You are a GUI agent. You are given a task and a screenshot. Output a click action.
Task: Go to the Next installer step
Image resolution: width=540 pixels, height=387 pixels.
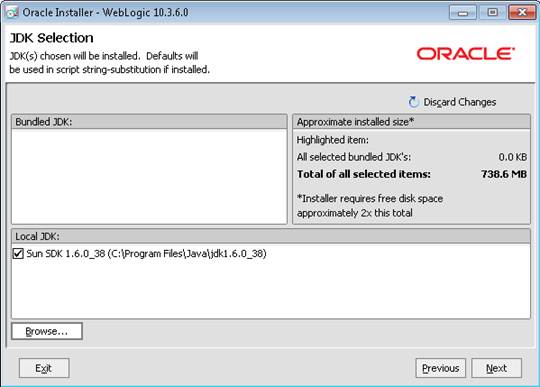[496, 368]
